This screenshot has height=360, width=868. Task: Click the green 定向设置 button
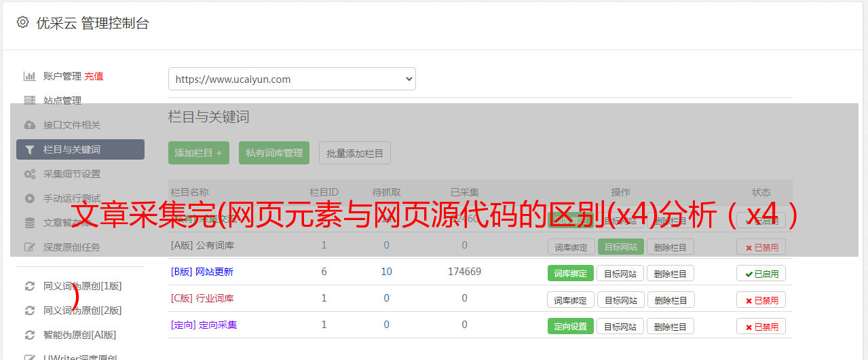571,326
